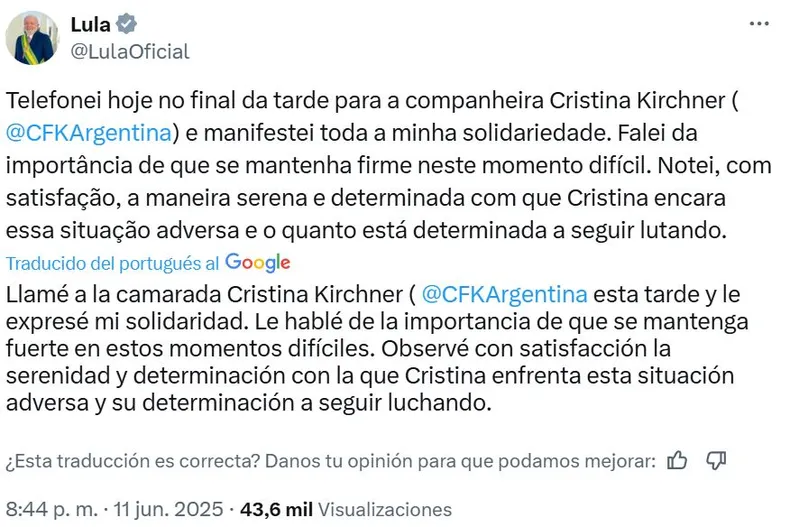Open the @LulaOficial handle

tap(130, 51)
